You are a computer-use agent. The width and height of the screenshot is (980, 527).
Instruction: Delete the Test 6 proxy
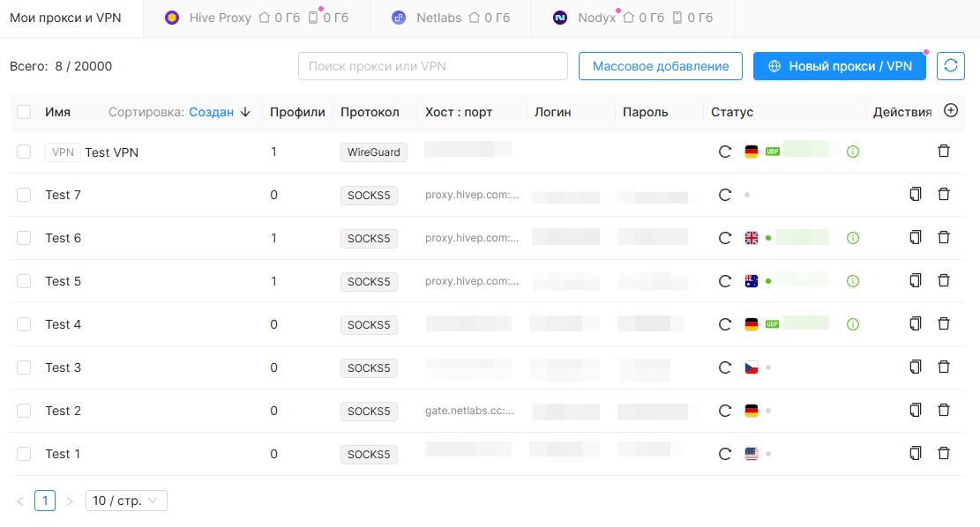coord(944,237)
